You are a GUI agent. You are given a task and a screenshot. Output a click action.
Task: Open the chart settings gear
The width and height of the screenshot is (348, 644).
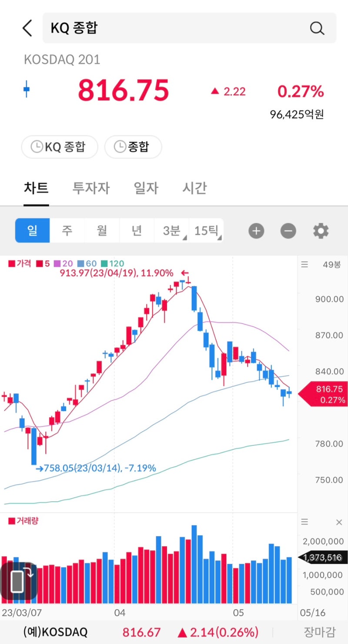click(x=321, y=231)
